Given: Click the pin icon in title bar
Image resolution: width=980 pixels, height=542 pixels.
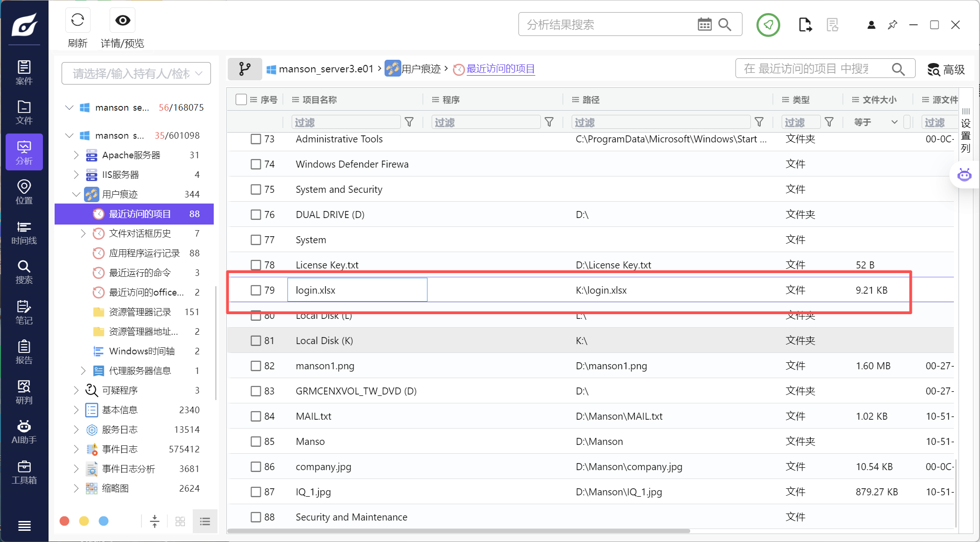Looking at the screenshot, I should click(x=892, y=25).
